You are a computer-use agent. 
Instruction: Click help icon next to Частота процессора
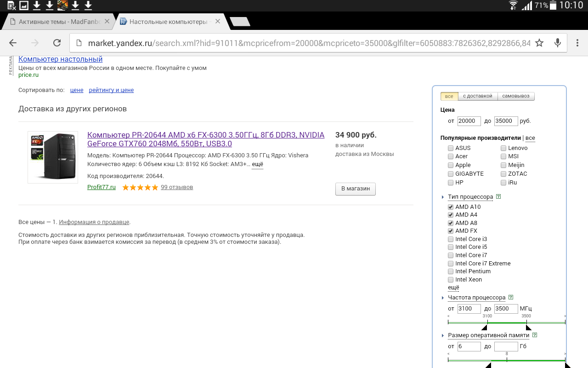pyautogui.click(x=511, y=298)
